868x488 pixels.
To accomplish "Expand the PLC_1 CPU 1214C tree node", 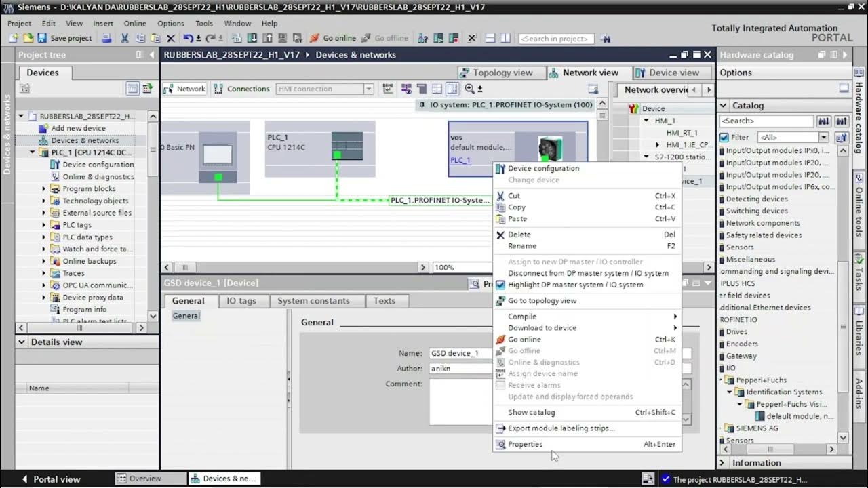I will pyautogui.click(x=32, y=152).
